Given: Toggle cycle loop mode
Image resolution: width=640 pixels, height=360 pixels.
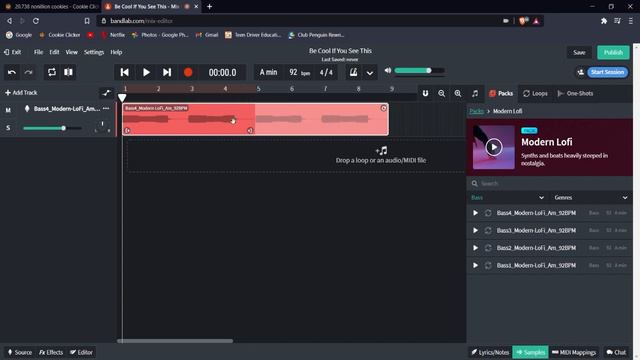Looking at the screenshot, I should point(52,72).
